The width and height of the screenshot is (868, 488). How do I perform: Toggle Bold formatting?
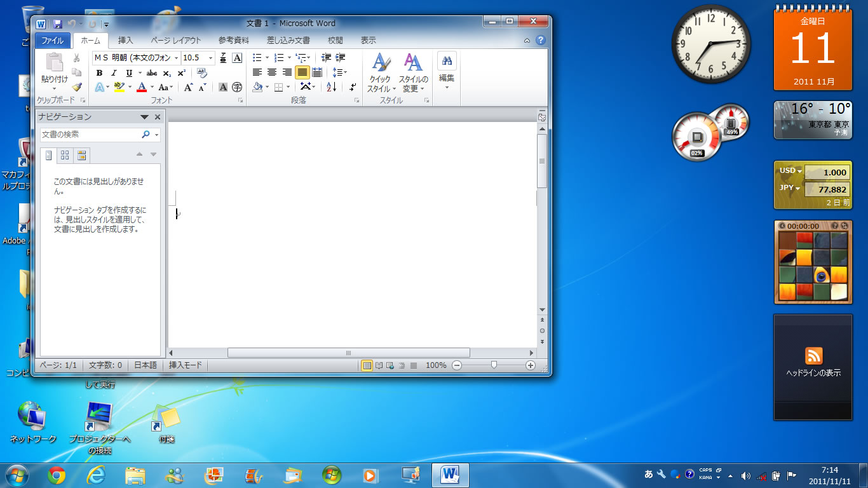click(x=99, y=73)
